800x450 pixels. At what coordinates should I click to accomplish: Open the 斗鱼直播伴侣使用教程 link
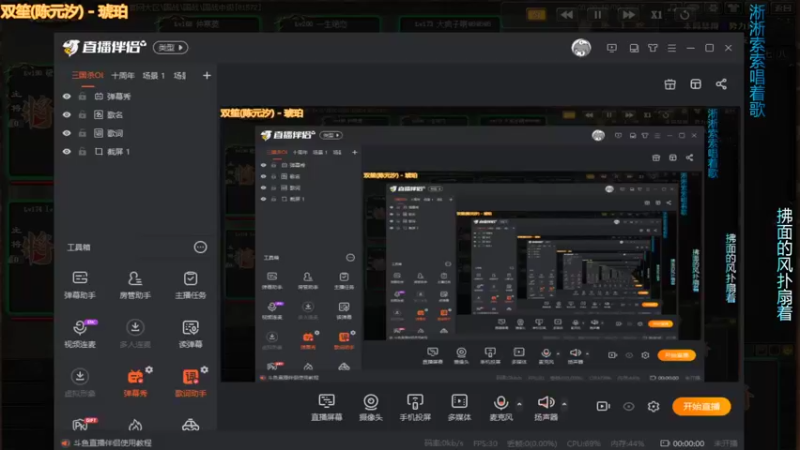pos(112,443)
